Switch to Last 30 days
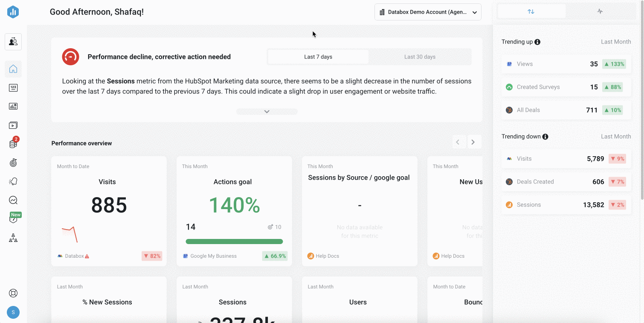 tap(420, 57)
